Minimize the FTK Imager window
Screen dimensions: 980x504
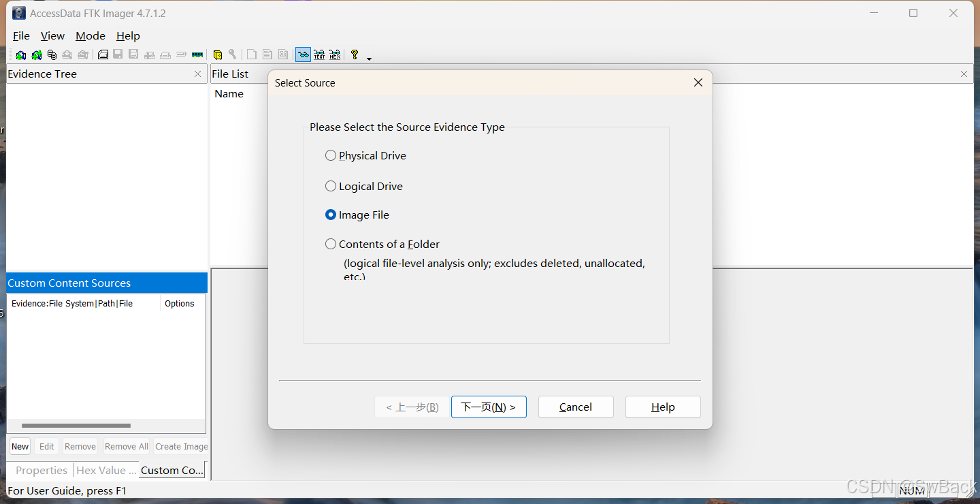[x=874, y=13]
